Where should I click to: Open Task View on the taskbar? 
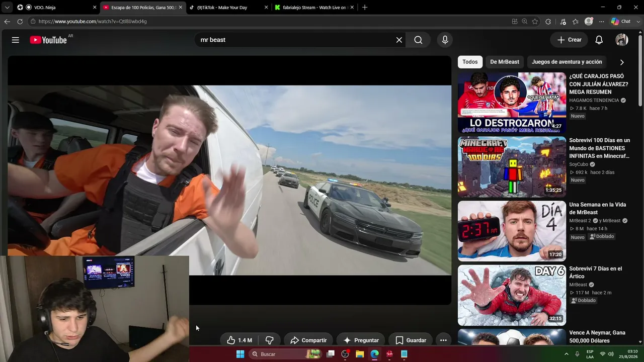tap(331, 354)
